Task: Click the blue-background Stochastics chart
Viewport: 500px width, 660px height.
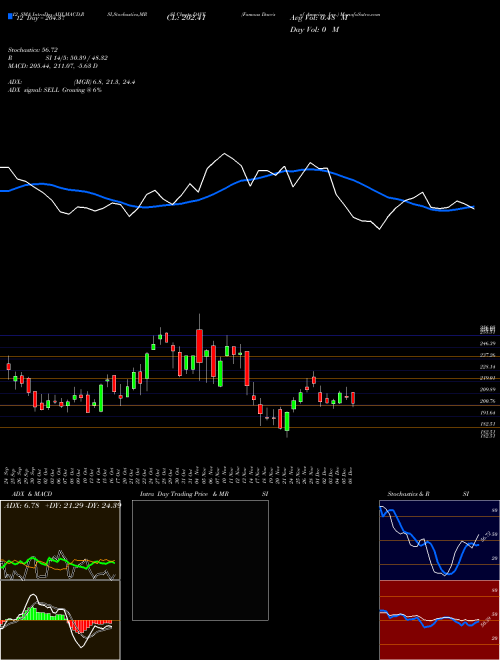Action: 439,540
